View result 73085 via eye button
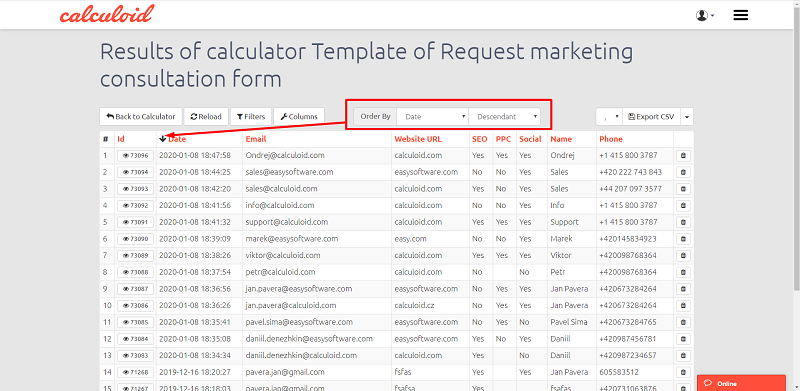This screenshot has height=391, width=800. coord(135,323)
